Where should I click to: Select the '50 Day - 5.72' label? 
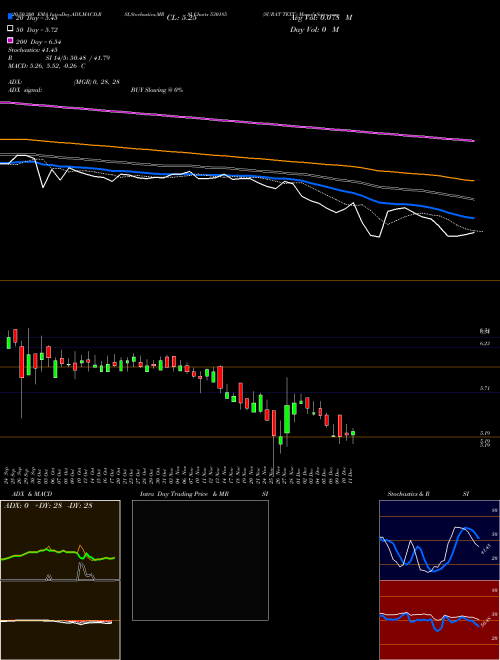(37, 30)
